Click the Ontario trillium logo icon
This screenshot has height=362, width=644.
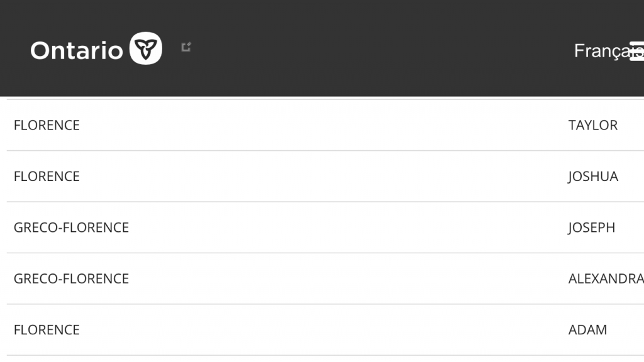tap(146, 48)
